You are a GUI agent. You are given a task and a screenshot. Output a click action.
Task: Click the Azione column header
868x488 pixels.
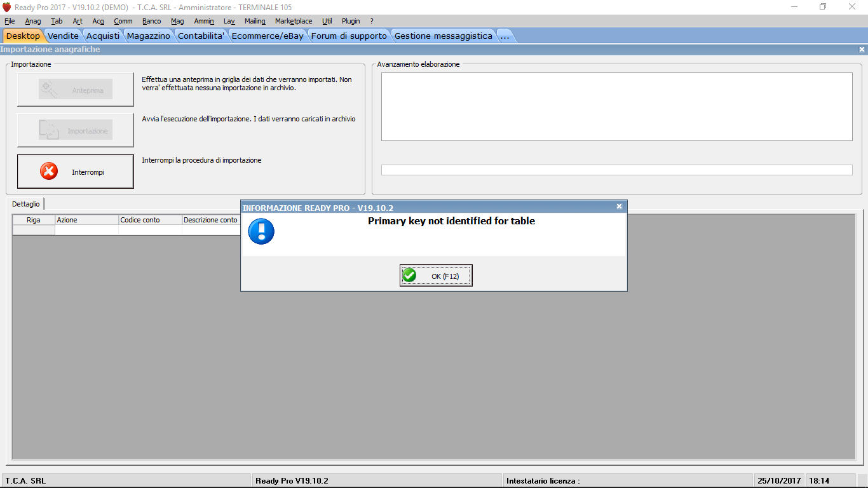tap(87, 220)
